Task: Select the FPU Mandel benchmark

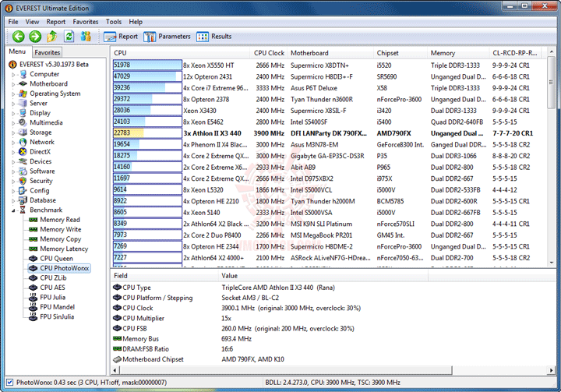Action: [57, 307]
